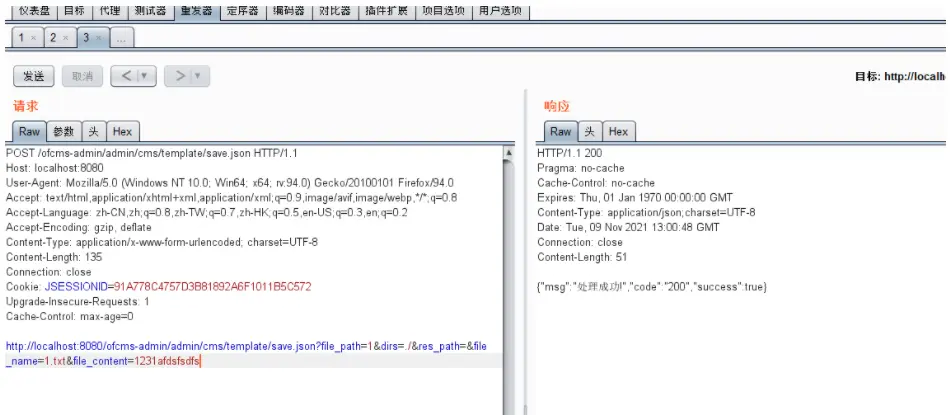Go back to previous request arrow
This screenshot has height=415, width=950.
coord(126,76)
